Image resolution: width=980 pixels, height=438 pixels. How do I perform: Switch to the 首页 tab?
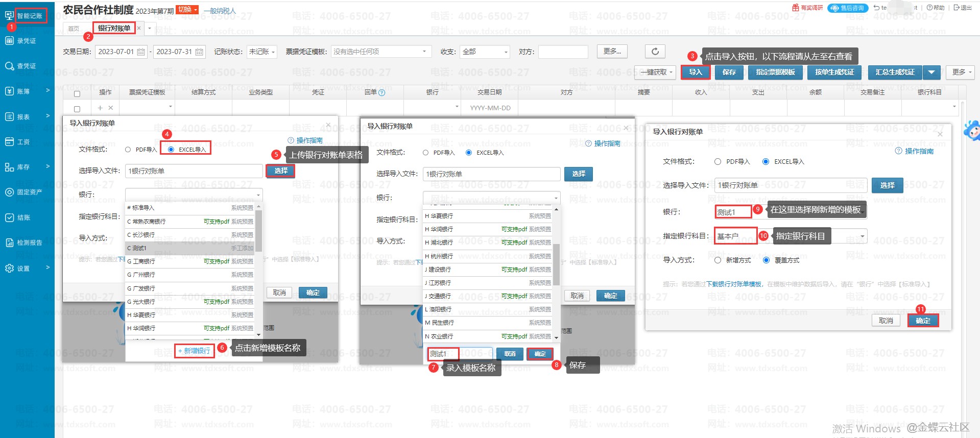pos(74,29)
